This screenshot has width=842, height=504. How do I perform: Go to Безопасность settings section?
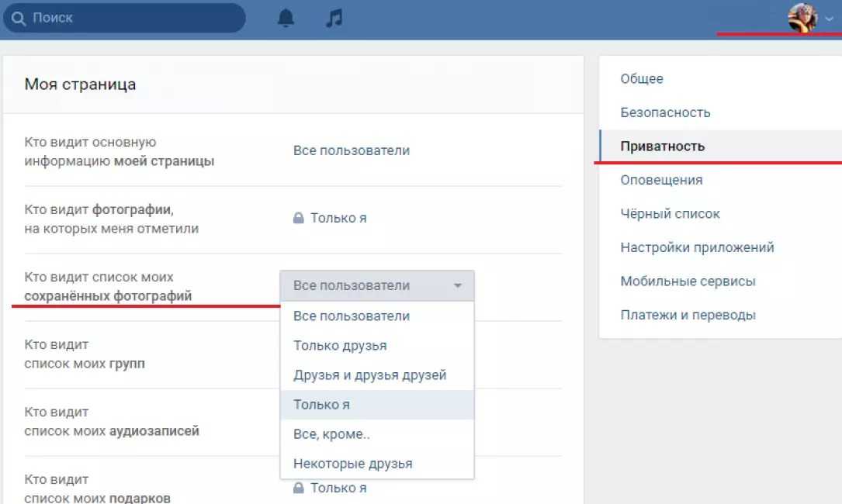[x=665, y=112]
